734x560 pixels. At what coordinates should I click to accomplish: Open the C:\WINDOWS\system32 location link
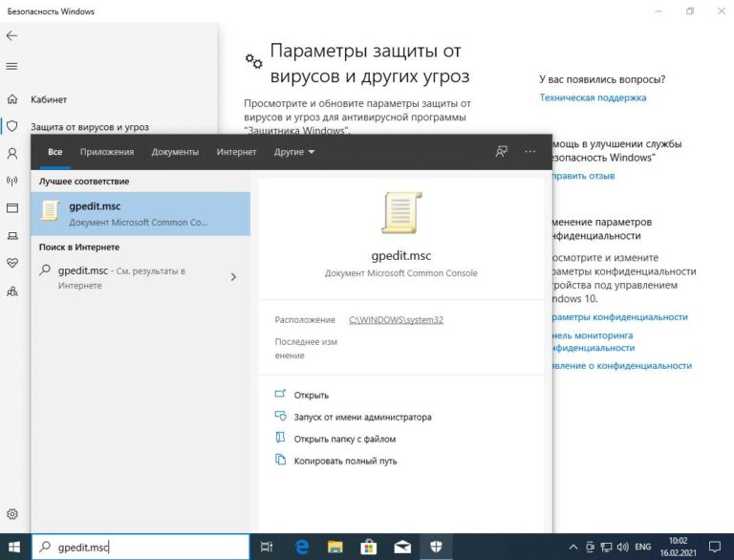[x=396, y=320]
